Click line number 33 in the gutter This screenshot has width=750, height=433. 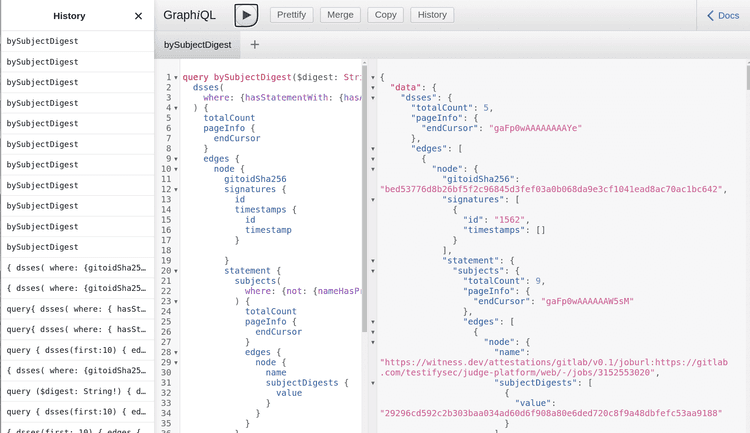166,403
